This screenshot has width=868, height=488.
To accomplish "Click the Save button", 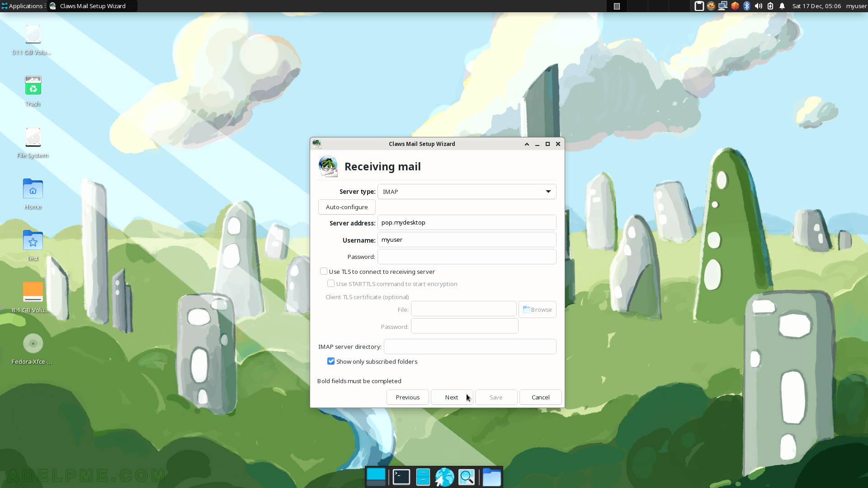I will point(496,397).
